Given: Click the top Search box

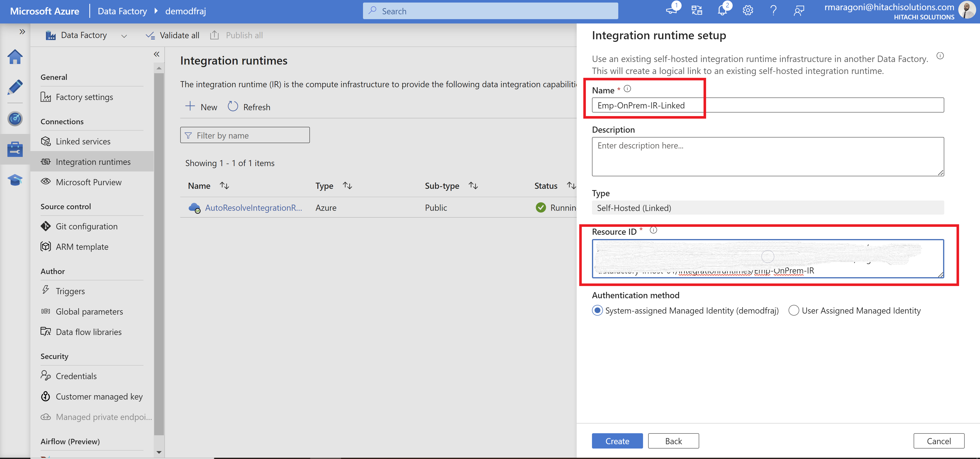Looking at the screenshot, I should [x=490, y=11].
